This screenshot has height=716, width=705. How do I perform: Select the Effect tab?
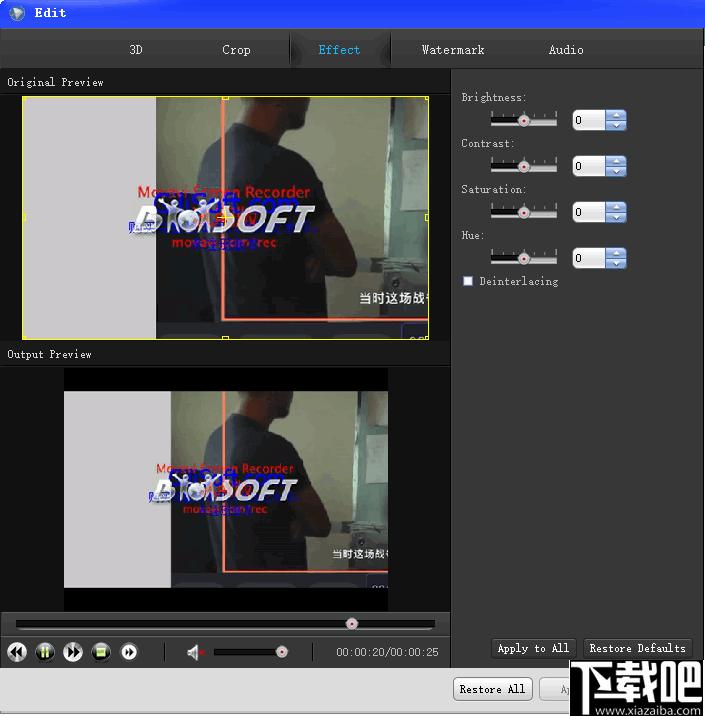tap(339, 50)
